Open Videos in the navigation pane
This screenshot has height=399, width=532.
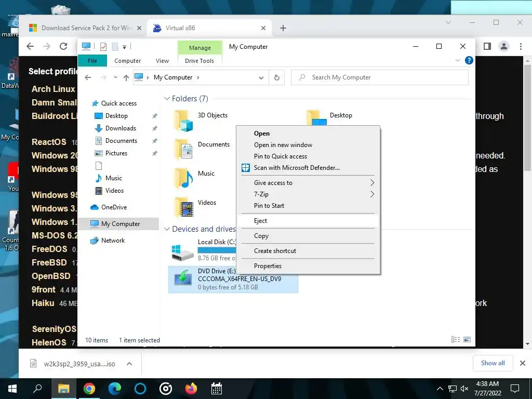pos(114,191)
